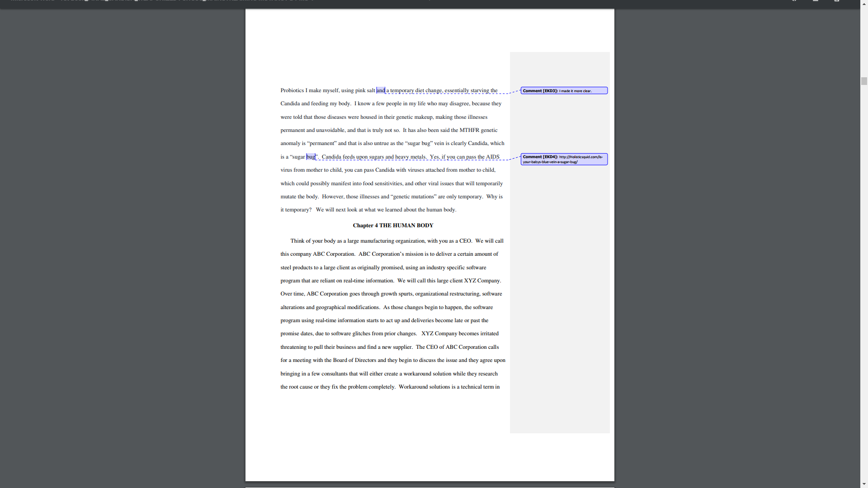Viewport: 868px width, 488px height.
Task: Click the "Comment [EKD4]:" bold label
Action: click(x=540, y=157)
